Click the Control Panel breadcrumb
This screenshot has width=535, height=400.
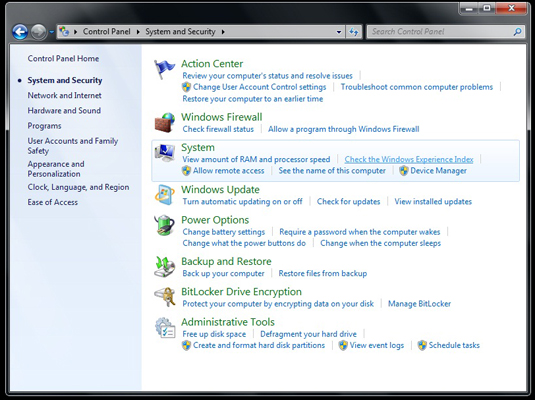[107, 31]
